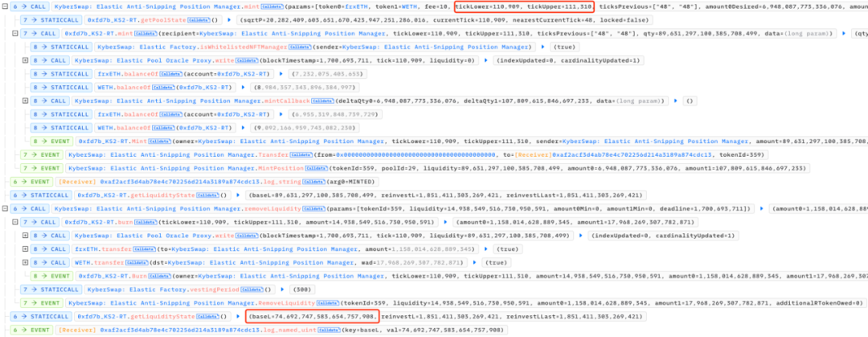Image resolution: width=868 pixels, height=337 pixels.
Task: Collapse the removeLiquidity call tree
Action: [5, 208]
